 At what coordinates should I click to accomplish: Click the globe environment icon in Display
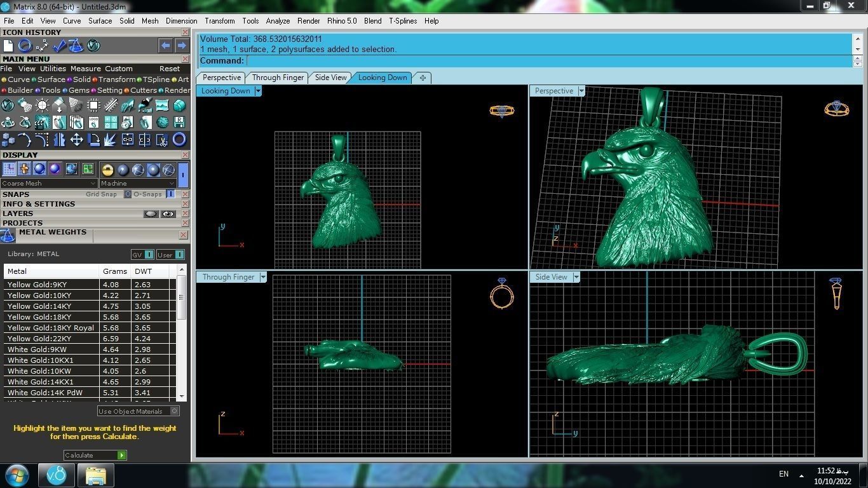click(71, 169)
